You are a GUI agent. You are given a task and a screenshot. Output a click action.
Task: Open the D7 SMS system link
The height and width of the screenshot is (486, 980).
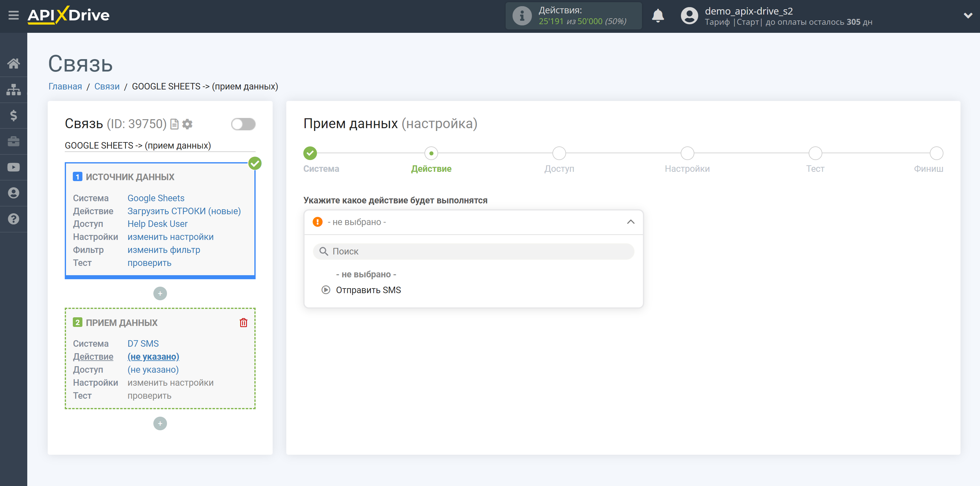[143, 344]
